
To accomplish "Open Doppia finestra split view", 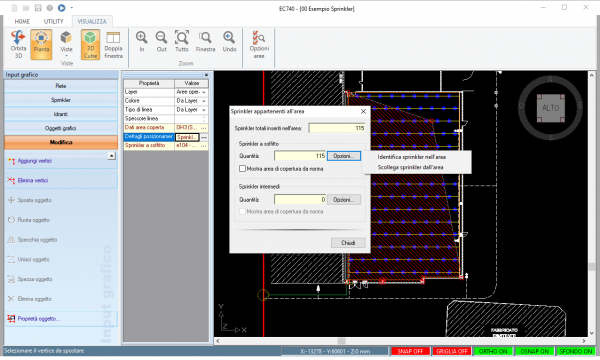I will (x=113, y=44).
